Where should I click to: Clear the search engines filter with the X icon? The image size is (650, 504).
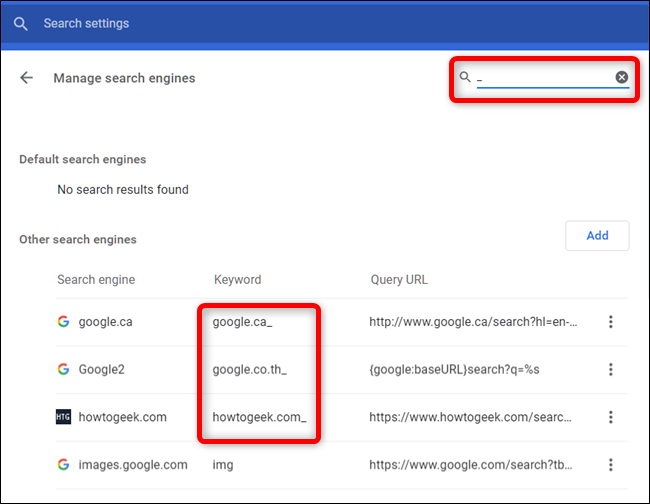tap(621, 77)
